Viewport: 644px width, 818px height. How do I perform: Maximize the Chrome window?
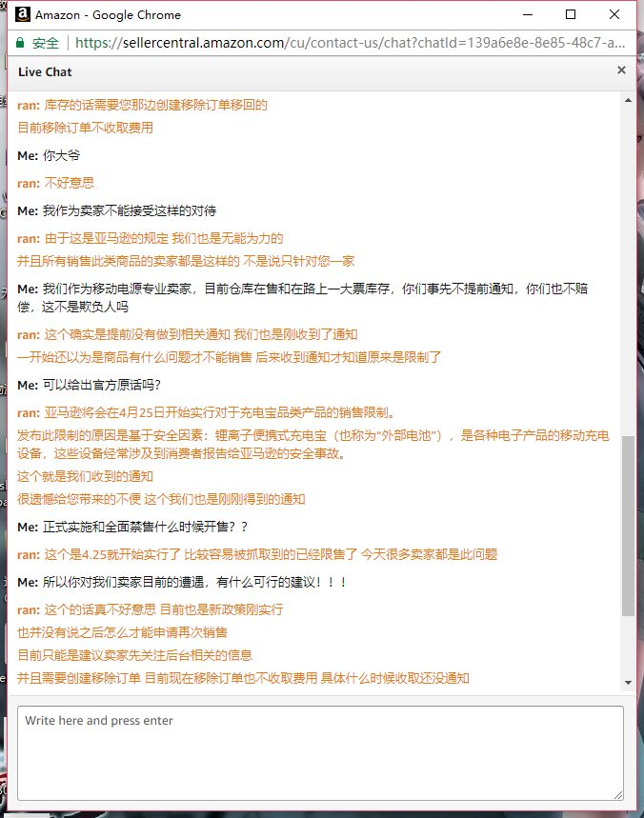[571, 14]
